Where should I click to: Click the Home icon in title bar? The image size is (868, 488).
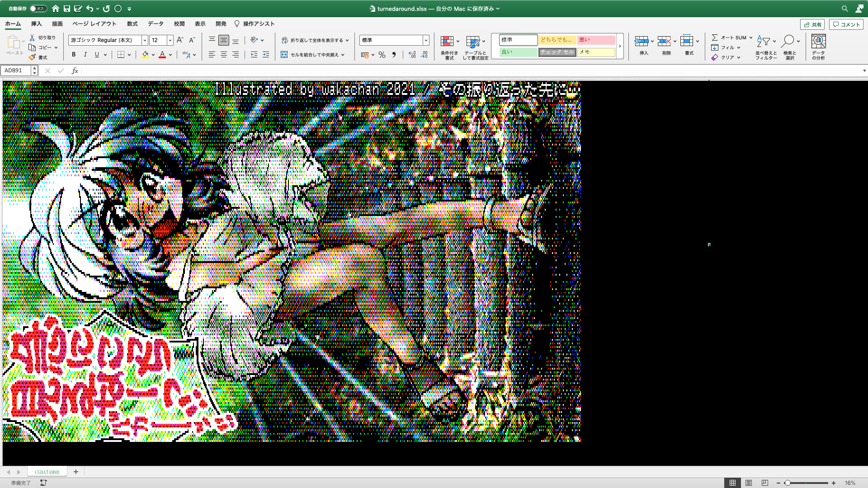coord(56,9)
